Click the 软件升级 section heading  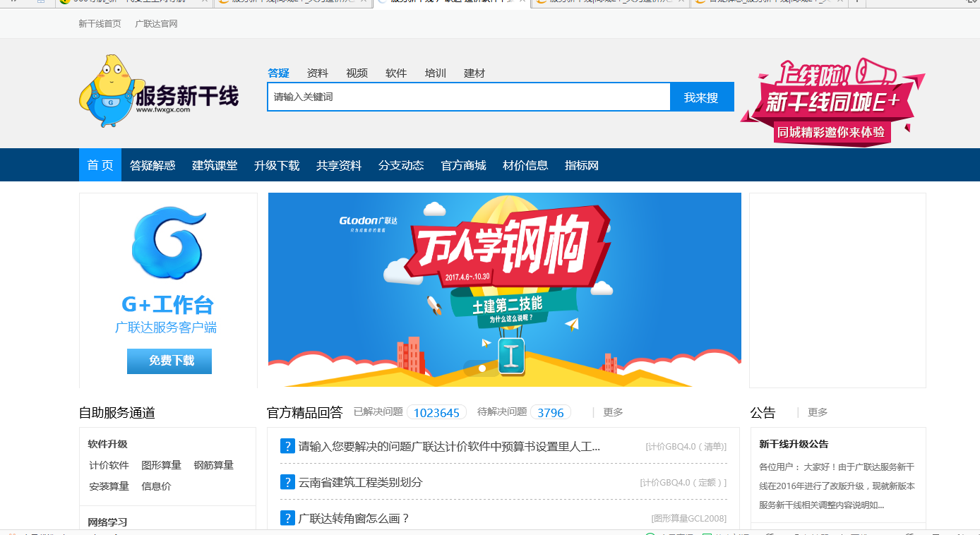107,444
